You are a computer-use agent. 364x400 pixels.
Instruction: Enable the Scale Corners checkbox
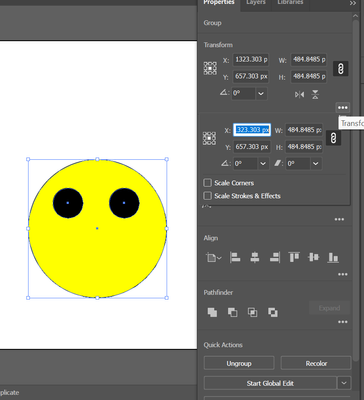[x=208, y=183]
